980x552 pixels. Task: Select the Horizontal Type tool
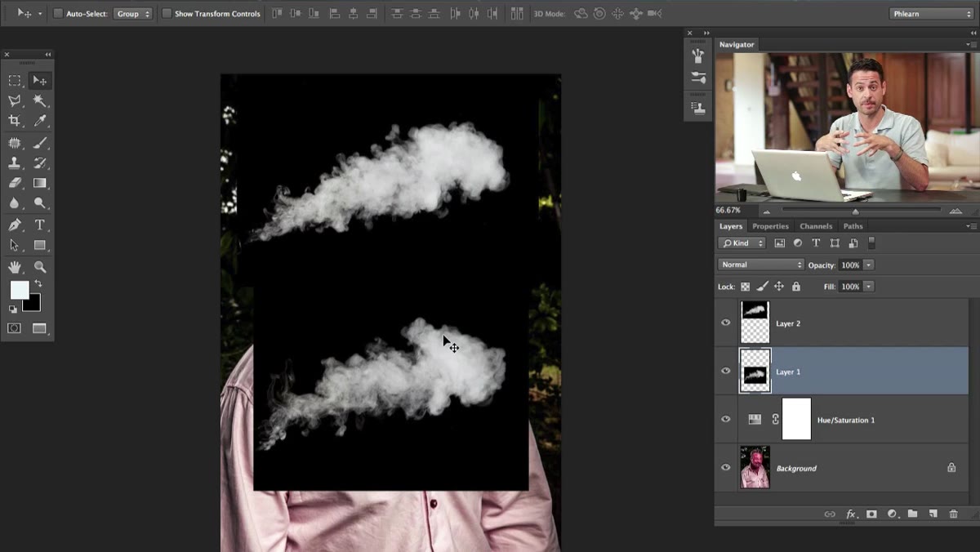(39, 225)
